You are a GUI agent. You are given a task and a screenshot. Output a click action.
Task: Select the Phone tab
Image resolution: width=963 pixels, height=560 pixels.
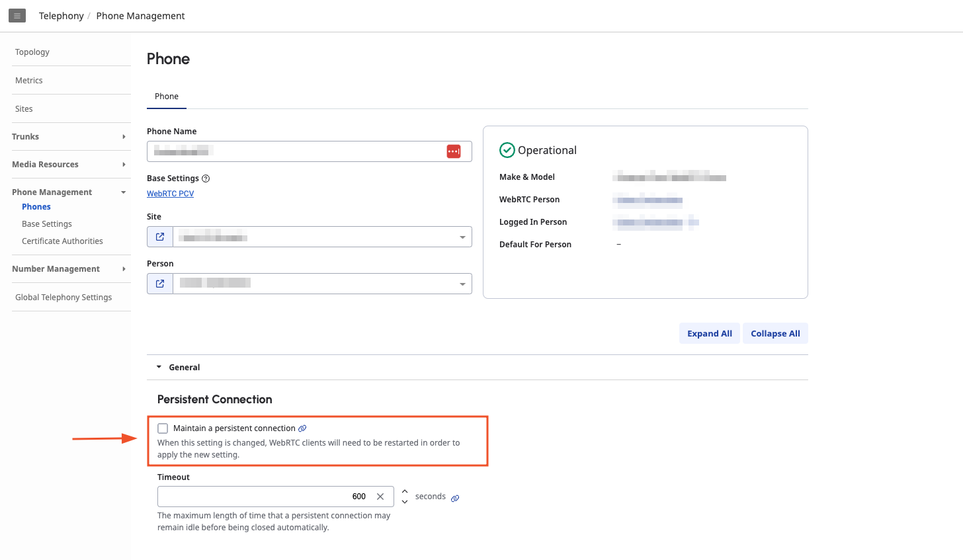(x=167, y=97)
